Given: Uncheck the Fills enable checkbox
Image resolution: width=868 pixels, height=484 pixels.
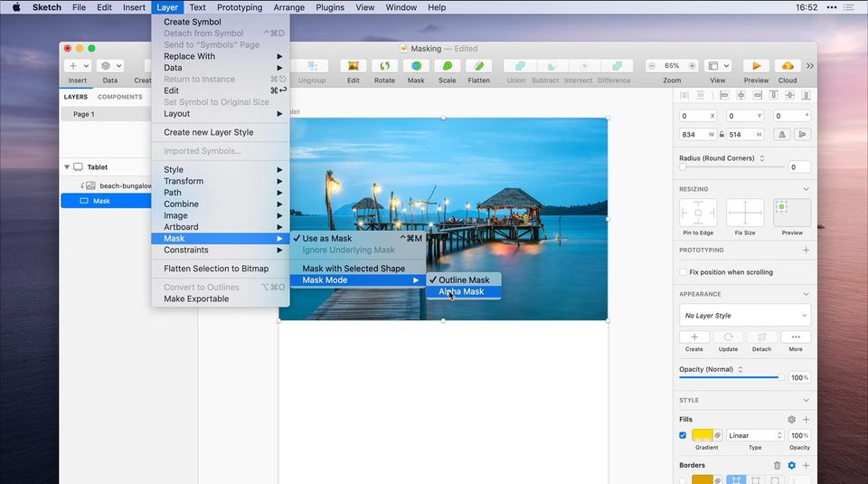Looking at the screenshot, I should pyautogui.click(x=683, y=435).
